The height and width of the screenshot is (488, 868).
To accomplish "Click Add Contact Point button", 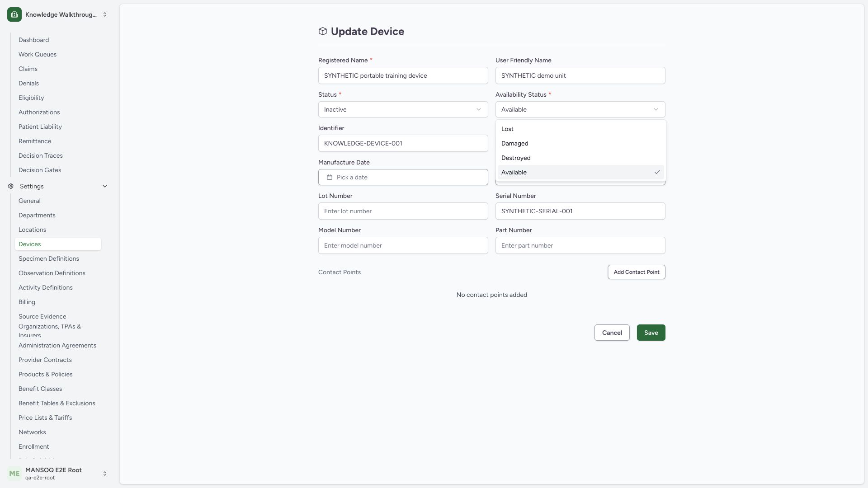I will 637,272.
